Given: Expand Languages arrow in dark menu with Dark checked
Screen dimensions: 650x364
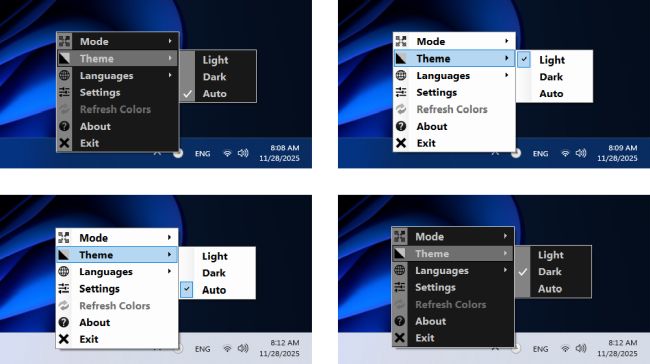Looking at the screenshot, I should pyautogui.click(x=505, y=270).
